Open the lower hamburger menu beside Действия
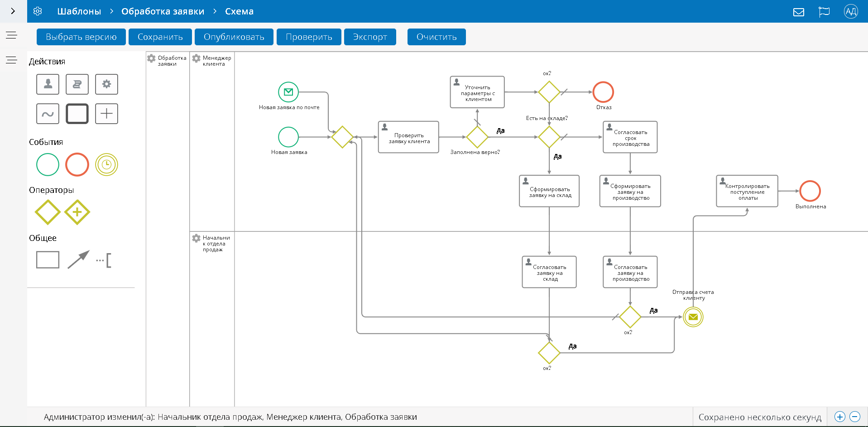 point(11,60)
